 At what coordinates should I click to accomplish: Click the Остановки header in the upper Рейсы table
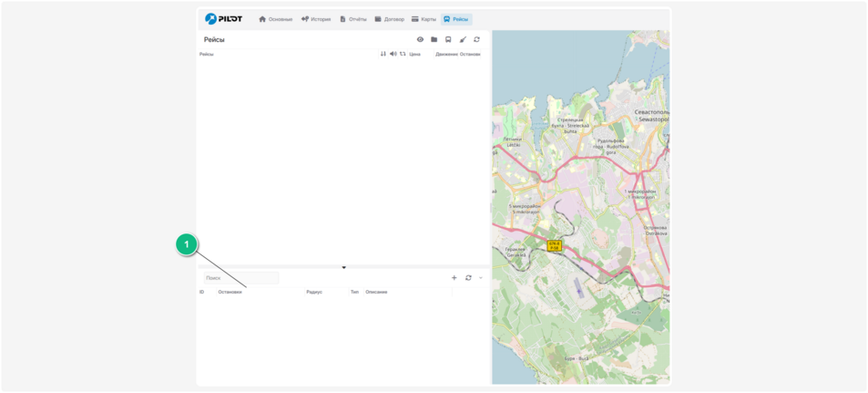pyautogui.click(x=470, y=55)
